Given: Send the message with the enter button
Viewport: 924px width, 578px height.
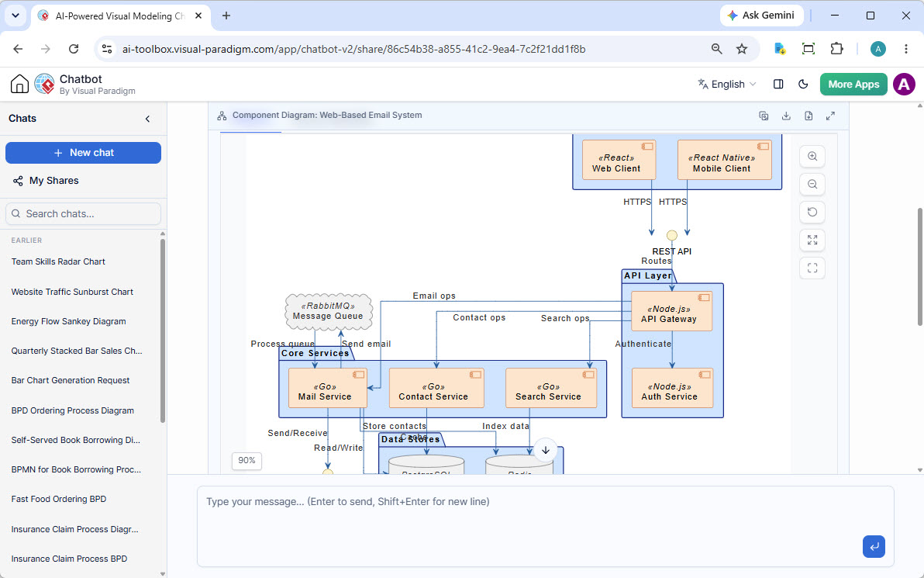Looking at the screenshot, I should click(x=874, y=546).
